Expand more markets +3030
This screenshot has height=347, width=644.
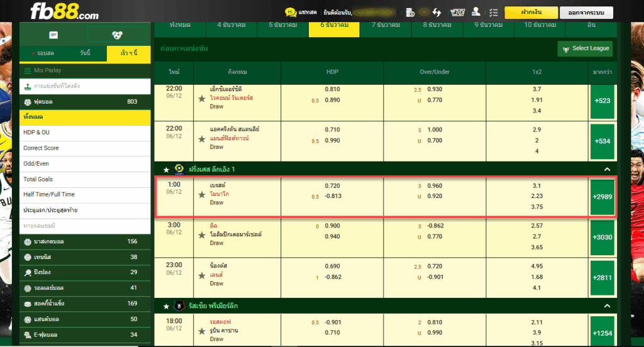tap(602, 238)
